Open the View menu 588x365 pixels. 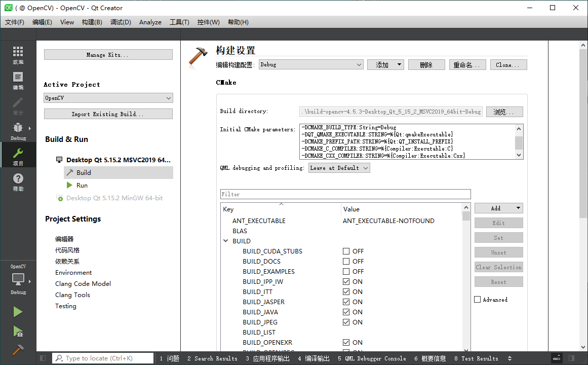pyautogui.click(x=67, y=22)
